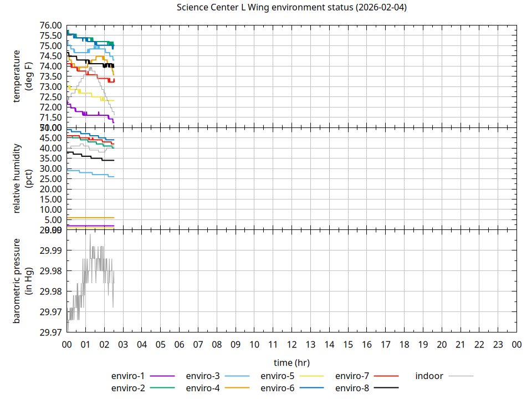Click the enviro-8 black legend line
The image size is (532, 399).
point(387,388)
